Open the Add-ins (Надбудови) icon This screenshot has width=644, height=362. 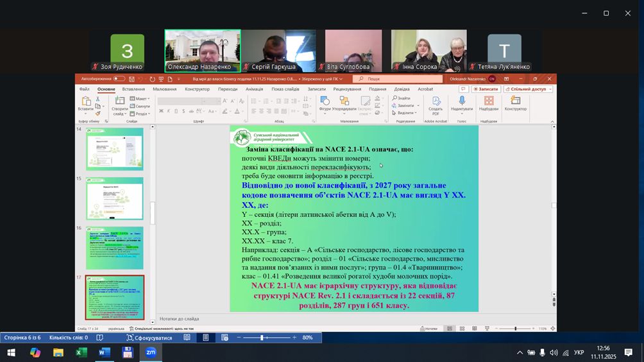488,102
